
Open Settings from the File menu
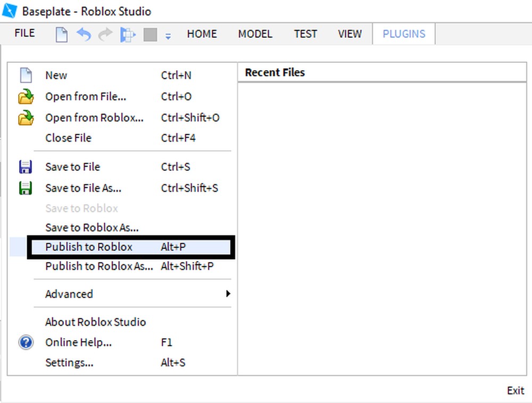click(x=69, y=363)
